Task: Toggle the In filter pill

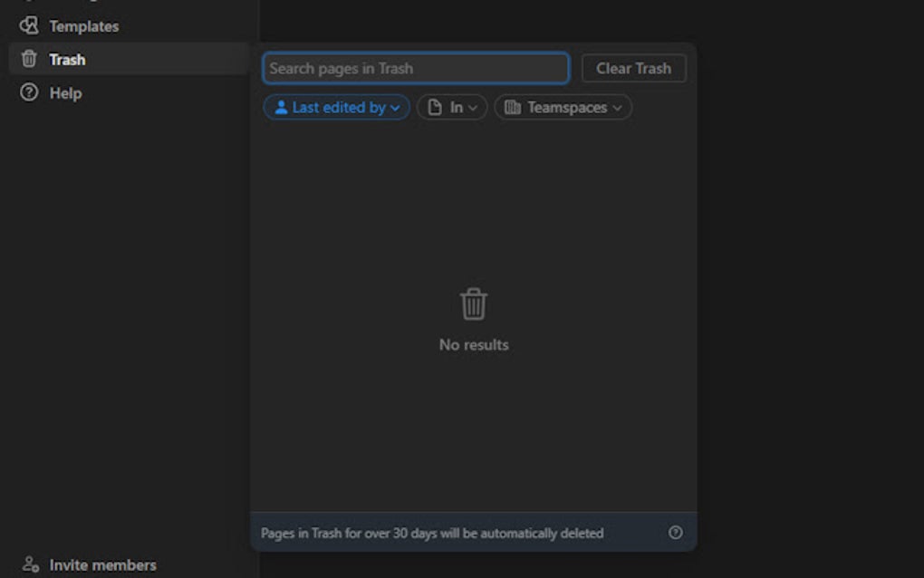Action: 451,106
